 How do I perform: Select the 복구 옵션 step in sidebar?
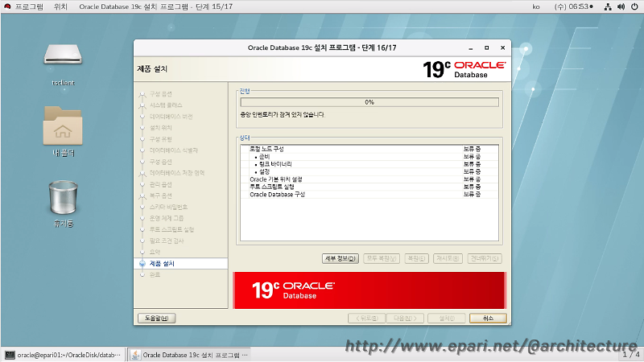coord(160,195)
